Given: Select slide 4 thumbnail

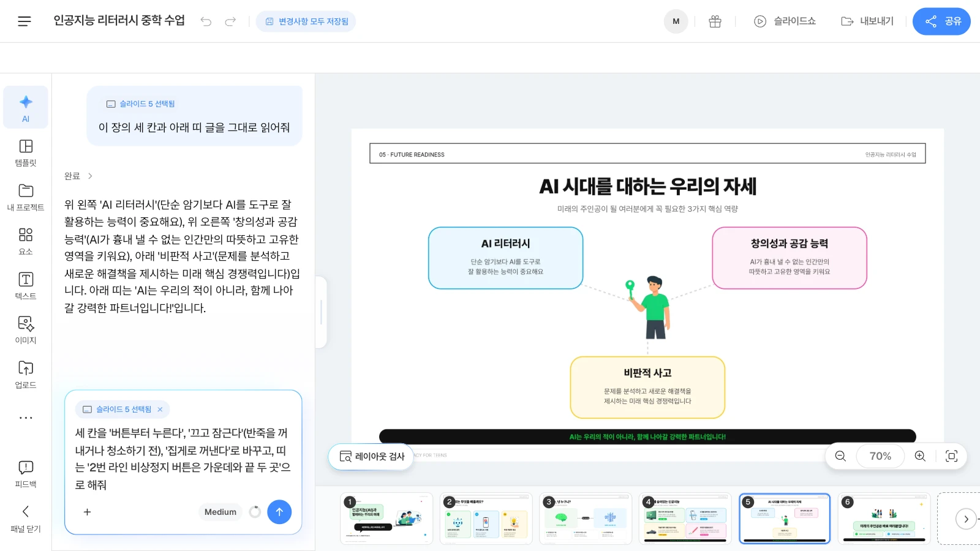Looking at the screenshot, I should pyautogui.click(x=685, y=519).
